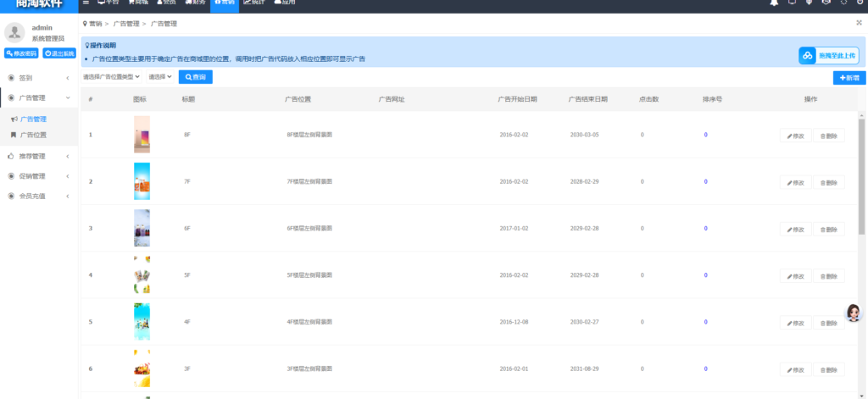Click 删除 for the 5F row
This screenshot has height=399, width=868.
(829, 275)
